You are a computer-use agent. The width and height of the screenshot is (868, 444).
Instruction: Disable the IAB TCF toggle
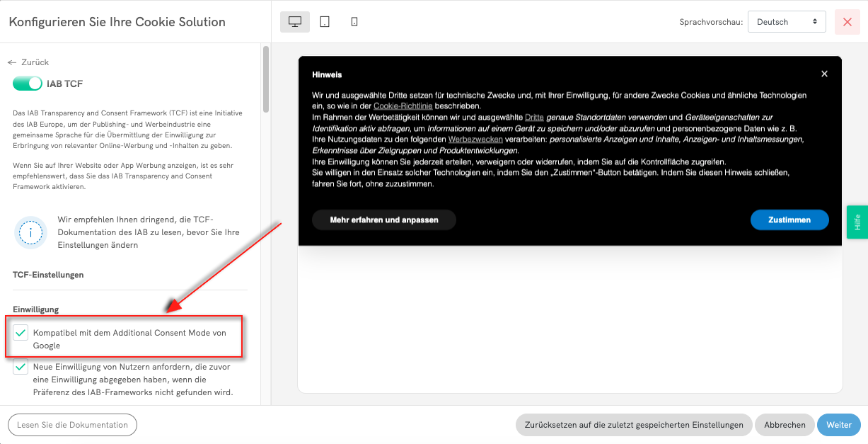click(27, 83)
